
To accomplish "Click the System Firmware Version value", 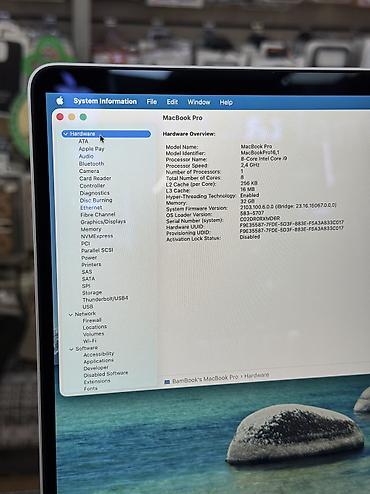I will point(288,206).
